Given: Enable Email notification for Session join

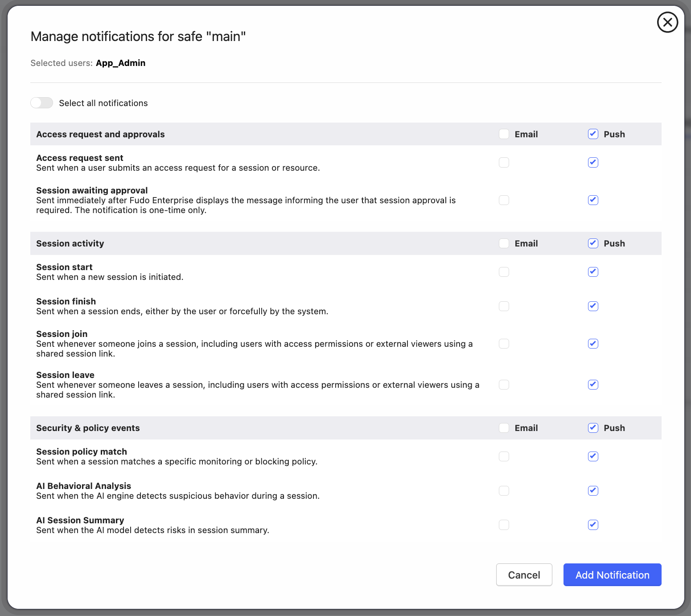Looking at the screenshot, I should pyautogui.click(x=504, y=344).
